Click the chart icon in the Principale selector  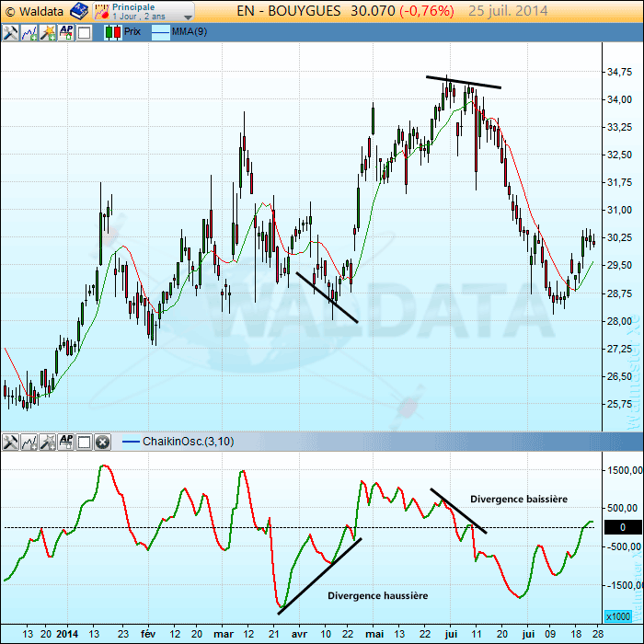(x=101, y=11)
